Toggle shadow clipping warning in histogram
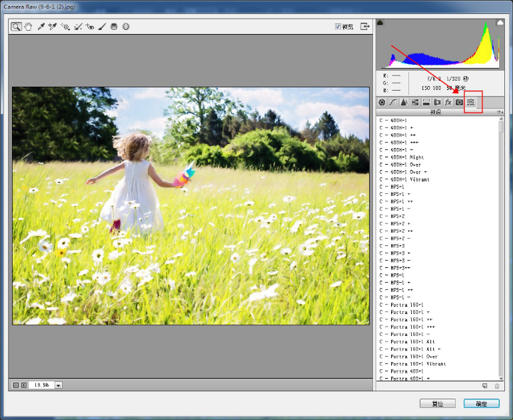 click(380, 23)
